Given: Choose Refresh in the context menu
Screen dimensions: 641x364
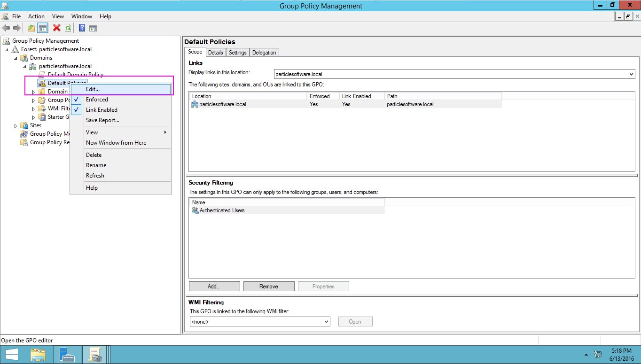Looking at the screenshot, I should coord(120,176).
